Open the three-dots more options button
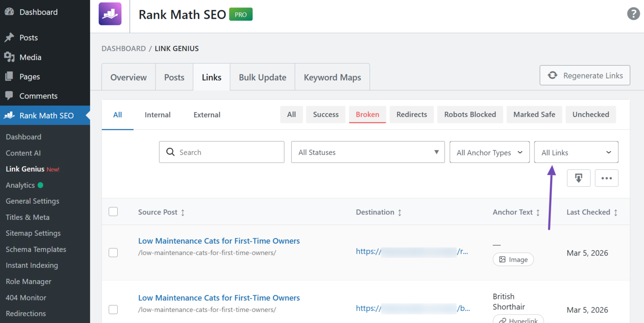This screenshot has height=323, width=644. (606, 178)
